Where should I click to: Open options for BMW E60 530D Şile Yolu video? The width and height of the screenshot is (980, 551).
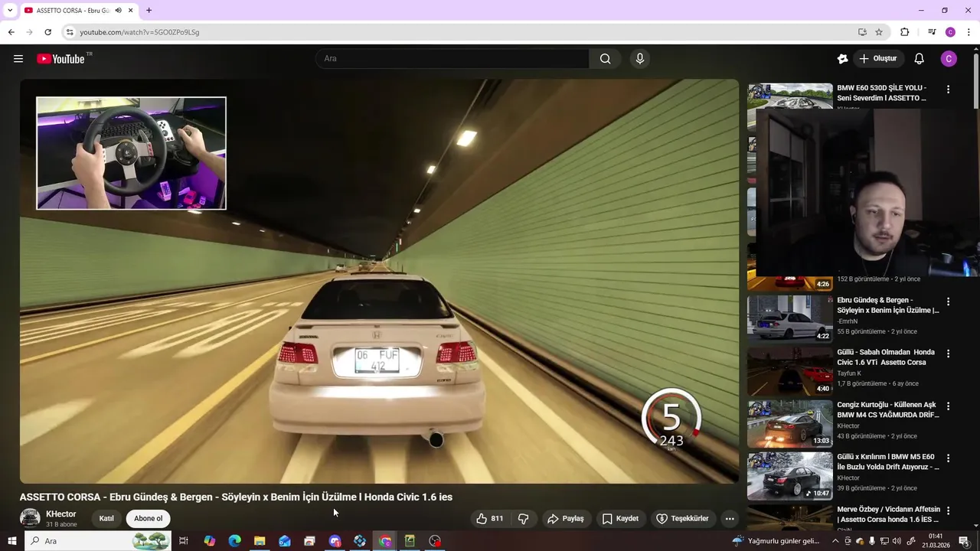(948, 90)
